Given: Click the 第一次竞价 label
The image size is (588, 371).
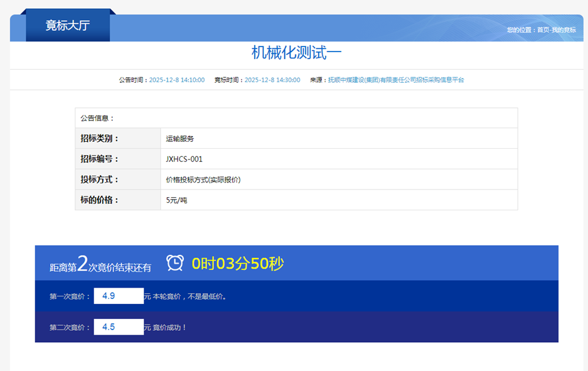Looking at the screenshot, I should pyautogui.click(x=70, y=296).
